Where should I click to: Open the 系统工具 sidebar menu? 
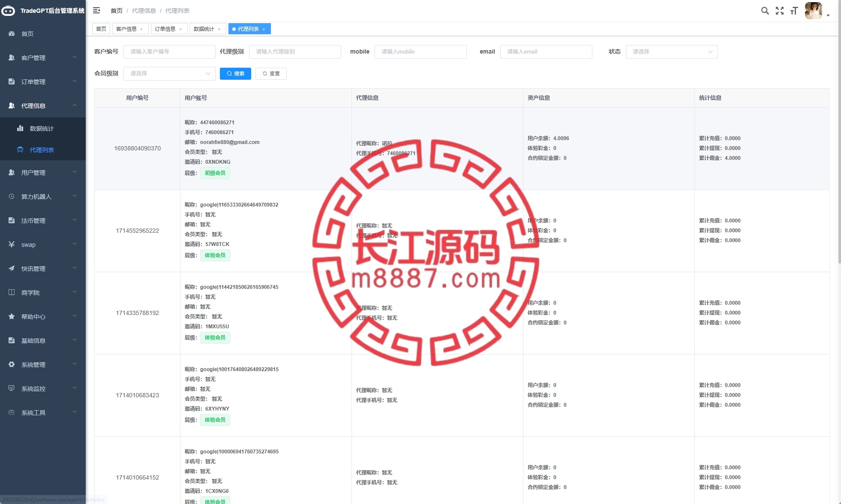point(43,412)
